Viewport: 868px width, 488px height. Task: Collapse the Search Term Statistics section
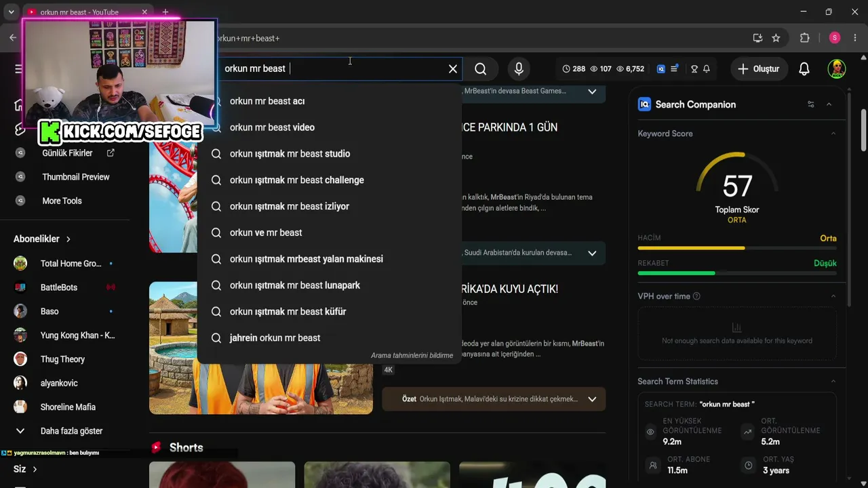833,382
